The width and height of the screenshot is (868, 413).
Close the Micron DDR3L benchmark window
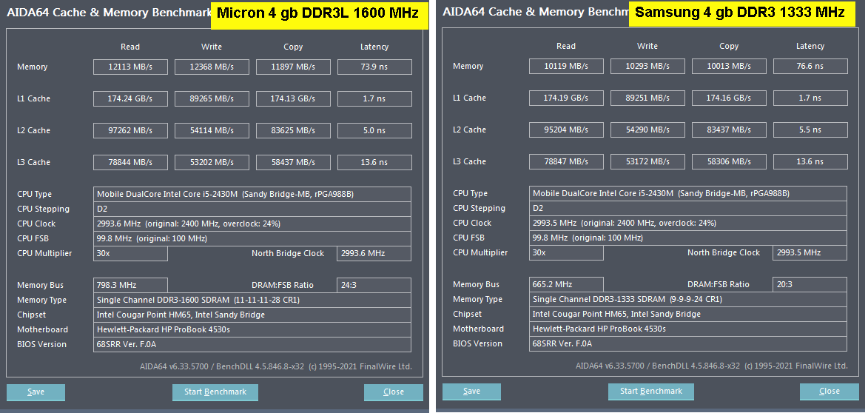(394, 392)
